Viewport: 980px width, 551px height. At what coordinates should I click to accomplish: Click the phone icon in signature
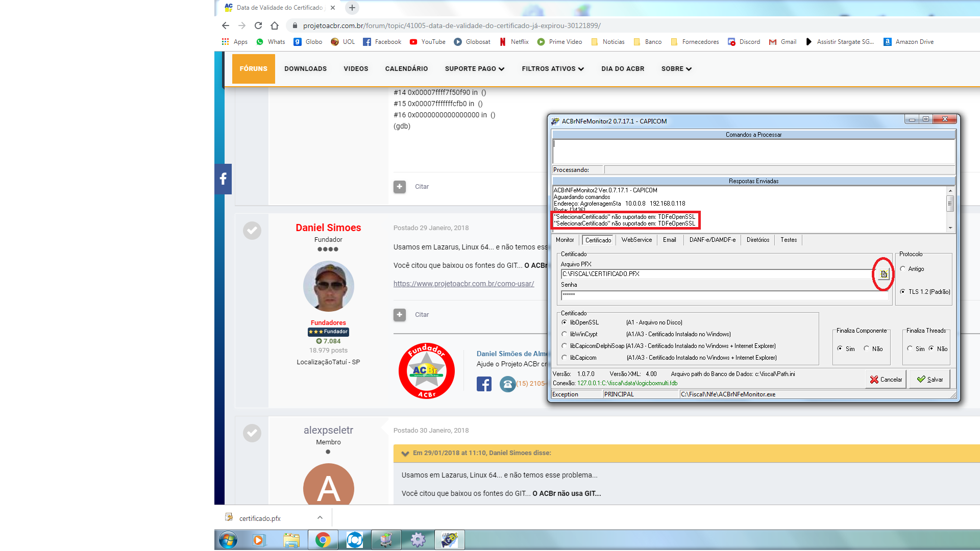507,384
